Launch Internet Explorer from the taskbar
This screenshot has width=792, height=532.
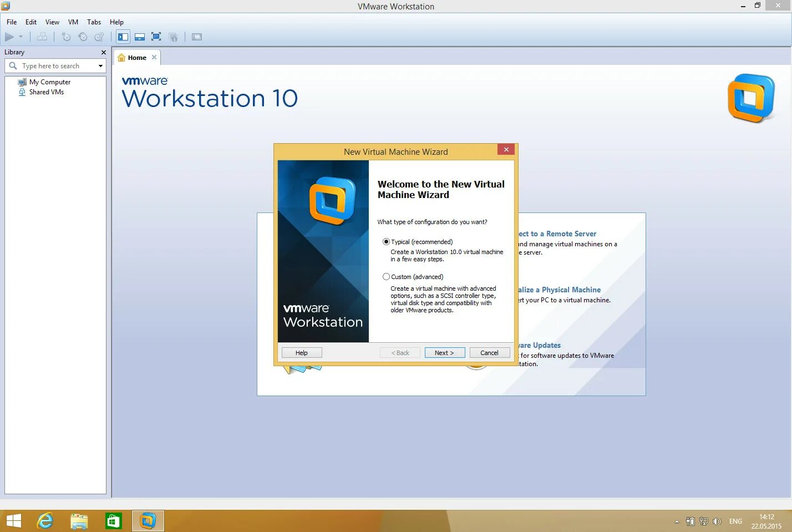click(x=45, y=521)
